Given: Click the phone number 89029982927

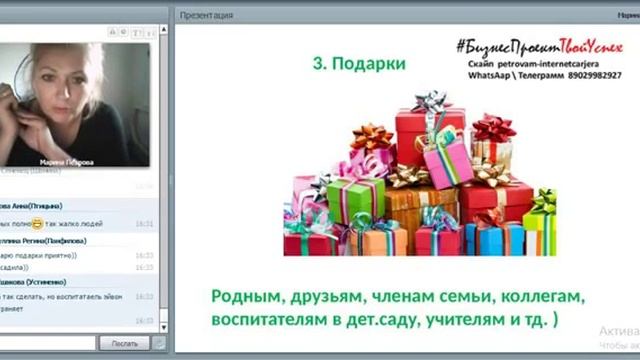Looking at the screenshot, I should click(x=595, y=76).
